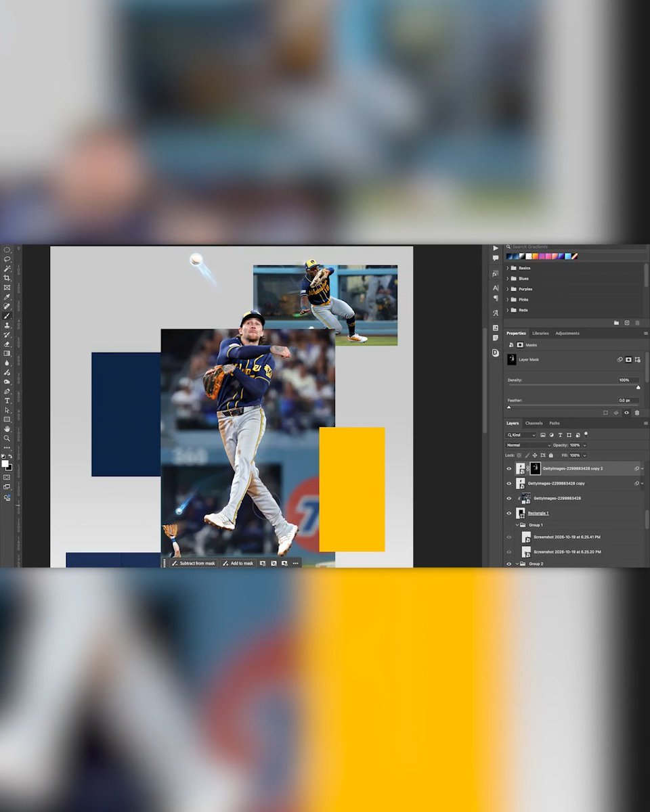The width and height of the screenshot is (650, 812).
Task: Expand the Purples gradient folder
Action: tap(508, 289)
